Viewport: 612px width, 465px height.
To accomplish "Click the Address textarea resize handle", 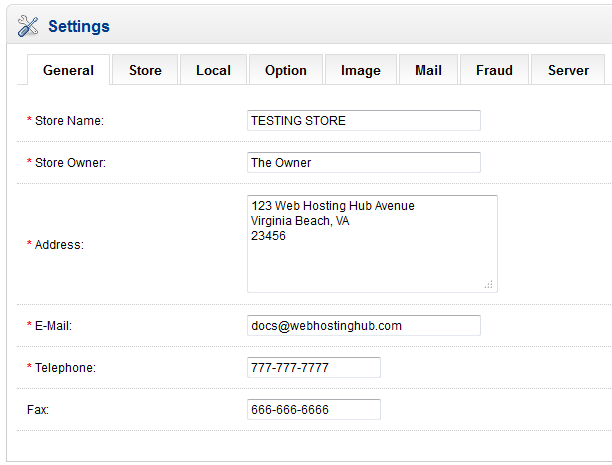I will point(489,285).
